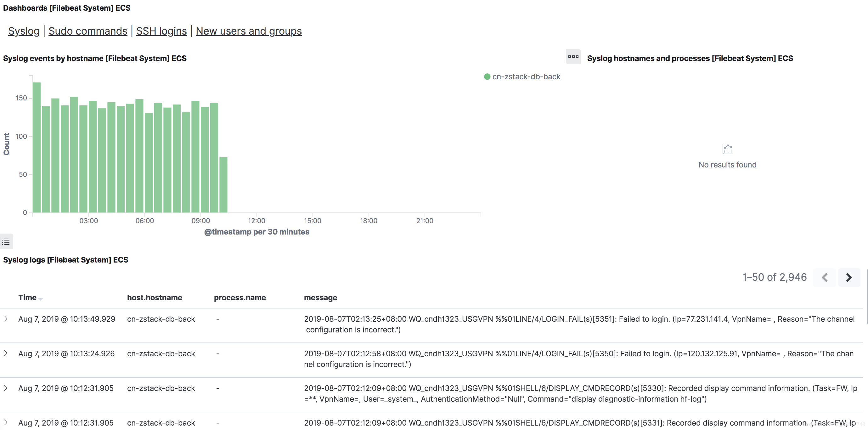Click the No results found chart icon
Image resolution: width=868 pixels, height=430 pixels.
(x=728, y=149)
